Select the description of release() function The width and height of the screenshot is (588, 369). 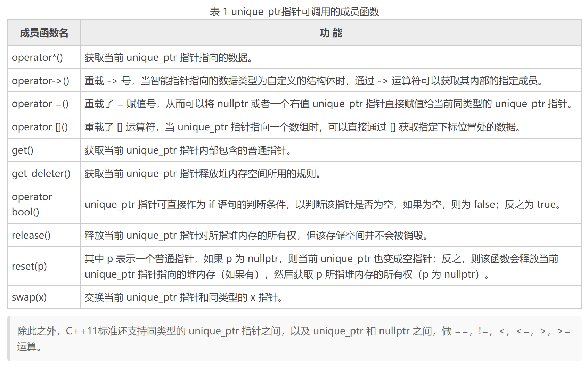coord(257,235)
